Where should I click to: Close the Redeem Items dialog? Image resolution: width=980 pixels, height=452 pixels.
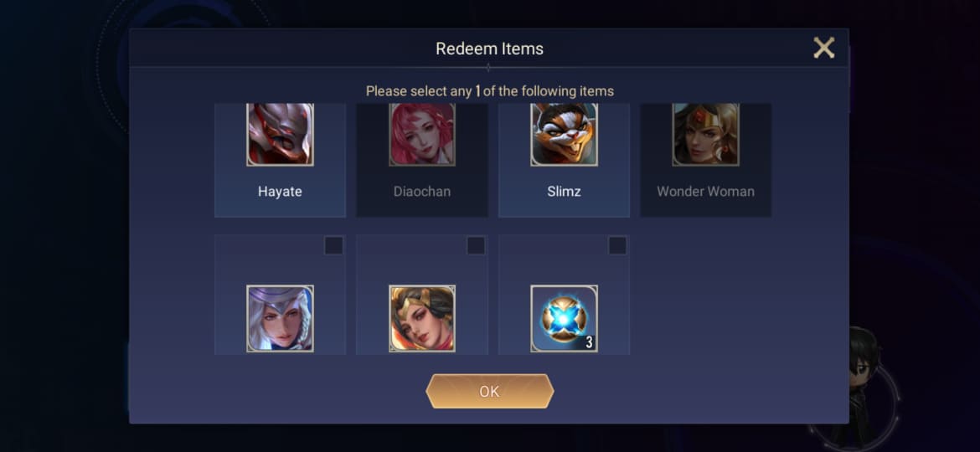[823, 48]
